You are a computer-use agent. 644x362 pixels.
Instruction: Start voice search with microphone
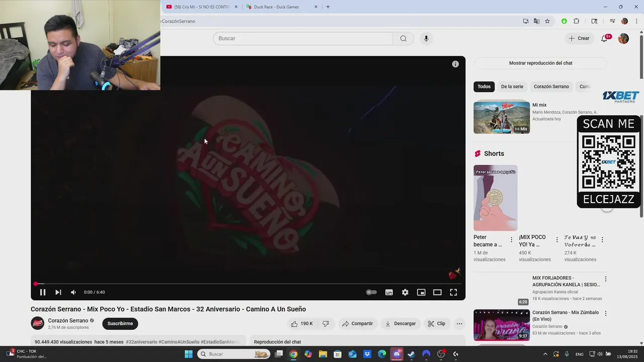click(x=426, y=39)
